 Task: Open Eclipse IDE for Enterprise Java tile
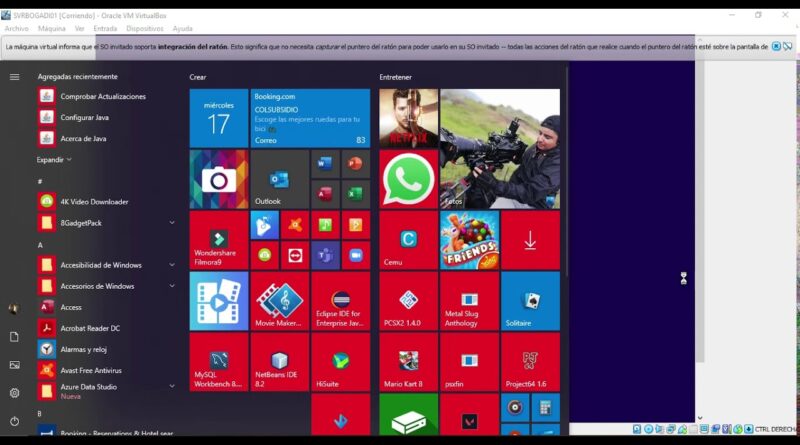pyautogui.click(x=340, y=301)
